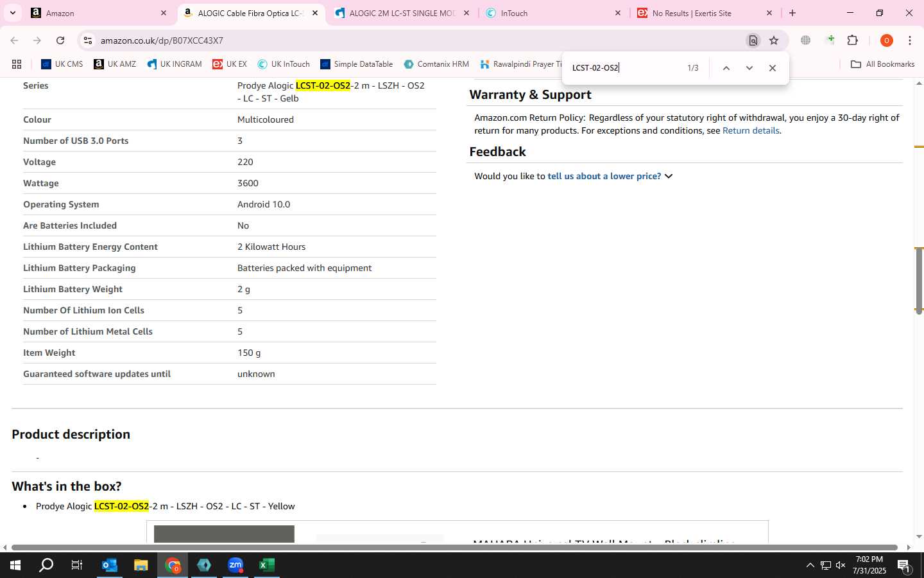Image resolution: width=924 pixels, height=578 pixels.
Task: Click the muted volume tray icon
Action: coord(841,565)
